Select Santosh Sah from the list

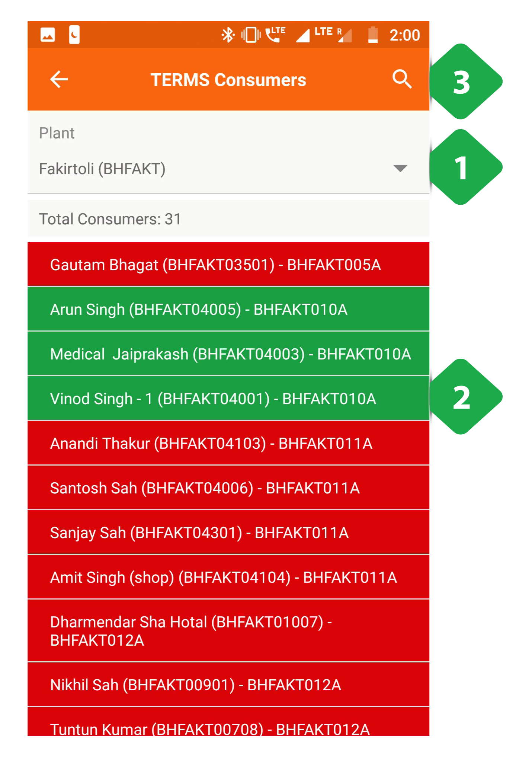tap(228, 488)
